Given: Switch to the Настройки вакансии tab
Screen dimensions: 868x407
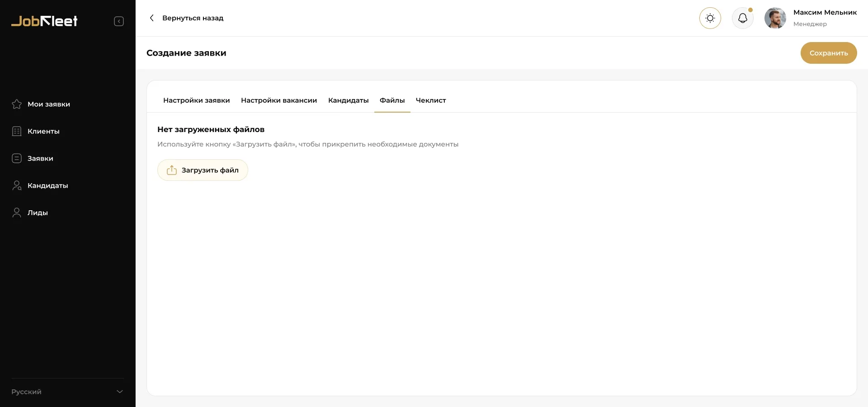Looking at the screenshot, I should 278,100.
